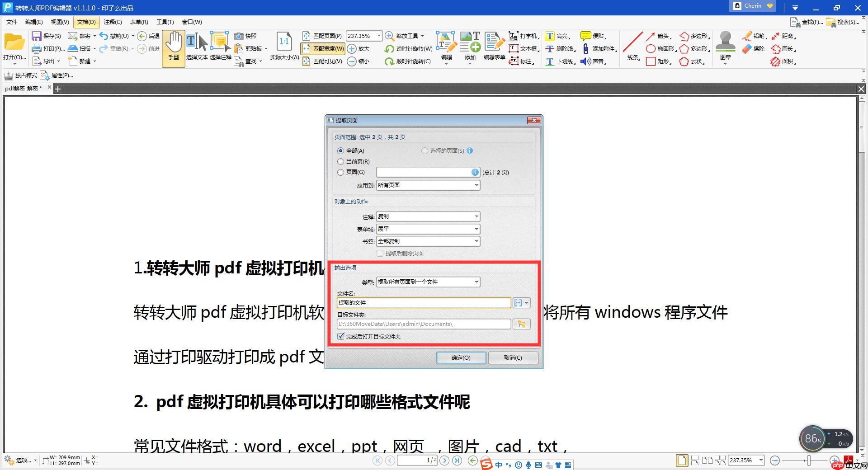The width and height of the screenshot is (868, 470).
Task: Open the Cherin user account button
Action: point(753,6)
